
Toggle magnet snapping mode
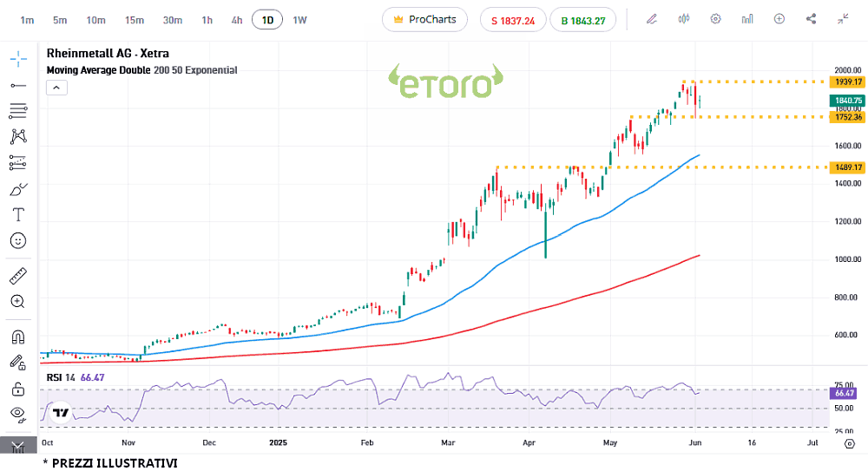pyautogui.click(x=18, y=337)
